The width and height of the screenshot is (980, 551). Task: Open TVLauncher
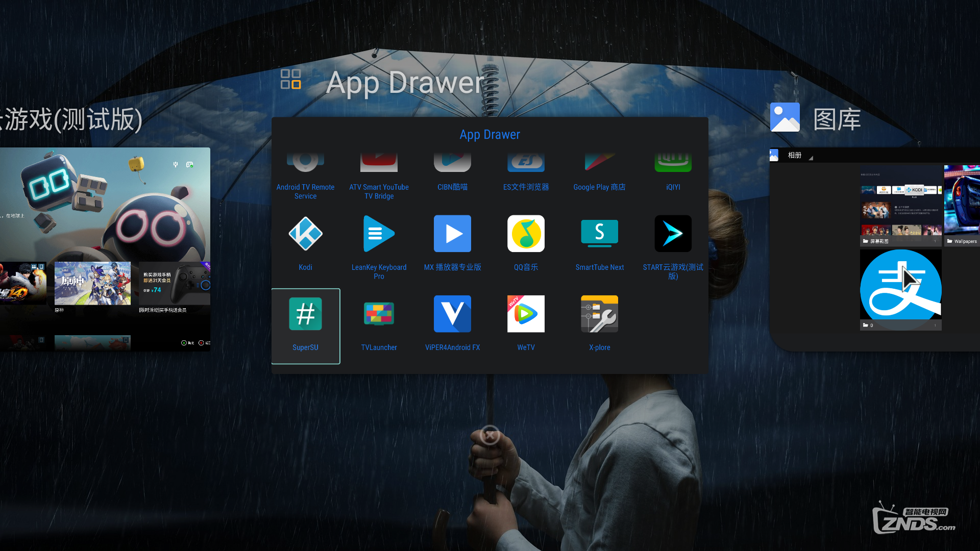379,314
